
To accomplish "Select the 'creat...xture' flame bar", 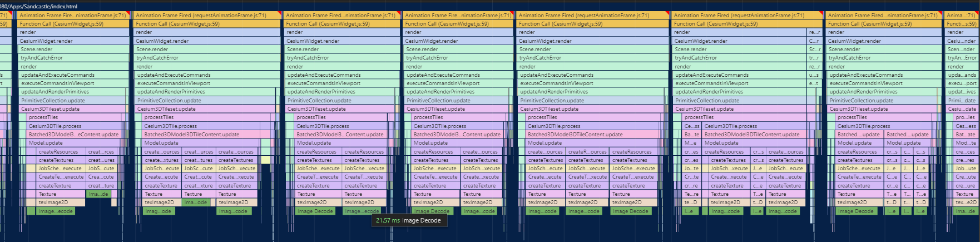I will (199, 186).
